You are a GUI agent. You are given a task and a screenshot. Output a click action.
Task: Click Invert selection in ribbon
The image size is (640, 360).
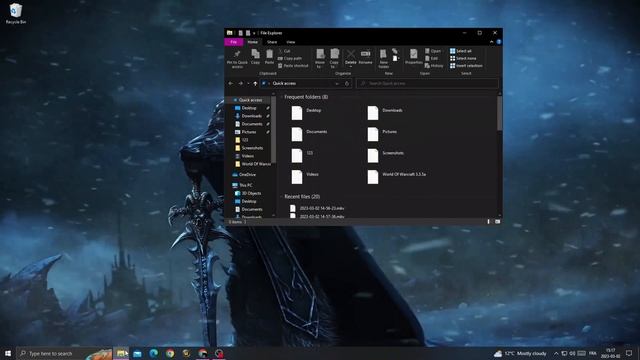pos(466,66)
